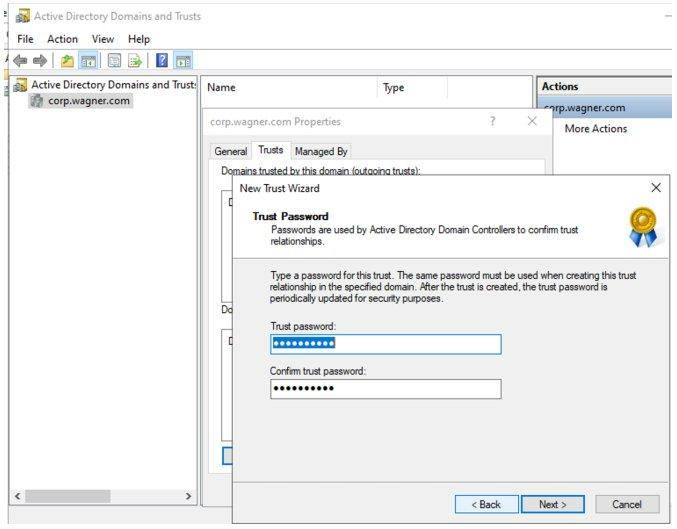
Task: Click the Properties toolbar icon
Action: [115, 61]
